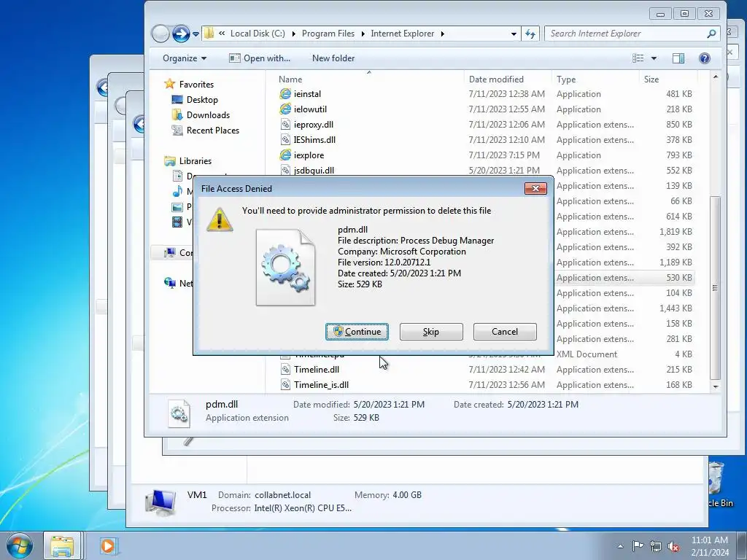Select Favorites in navigation pane
Screen dimensions: 747x560
(196, 85)
